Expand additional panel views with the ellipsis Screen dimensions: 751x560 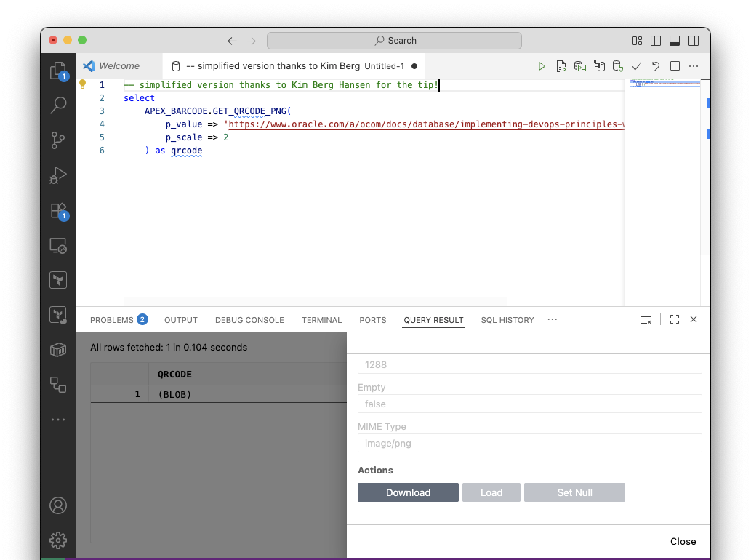click(553, 320)
